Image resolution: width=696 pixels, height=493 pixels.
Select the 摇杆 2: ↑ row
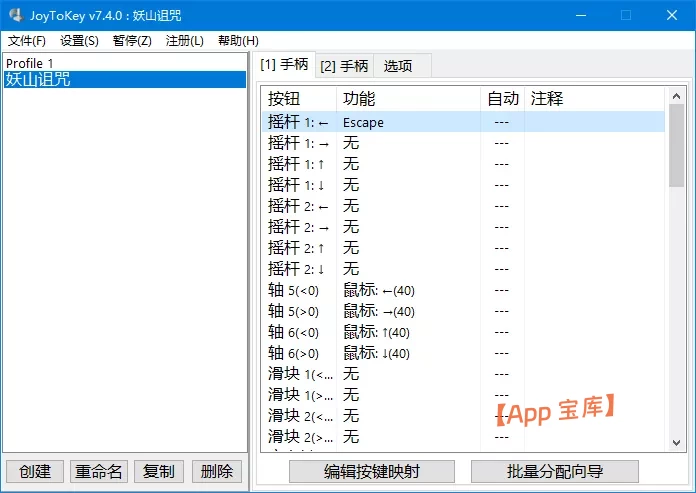point(463,248)
